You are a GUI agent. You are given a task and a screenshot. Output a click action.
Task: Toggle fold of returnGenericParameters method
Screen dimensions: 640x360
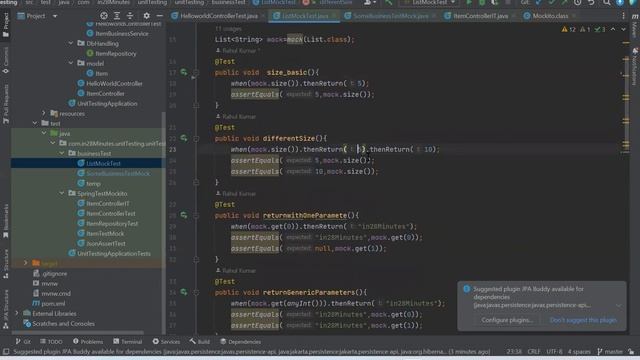(196, 293)
